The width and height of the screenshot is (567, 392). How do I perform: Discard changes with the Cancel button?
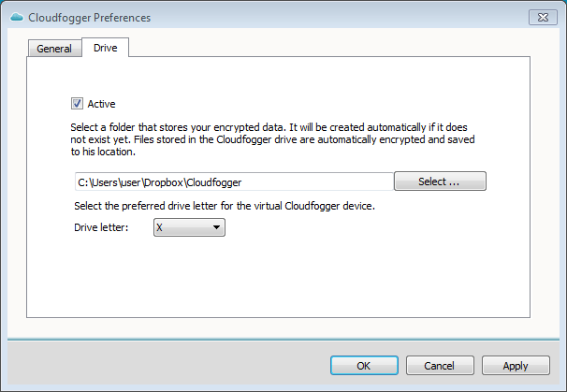(x=440, y=366)
